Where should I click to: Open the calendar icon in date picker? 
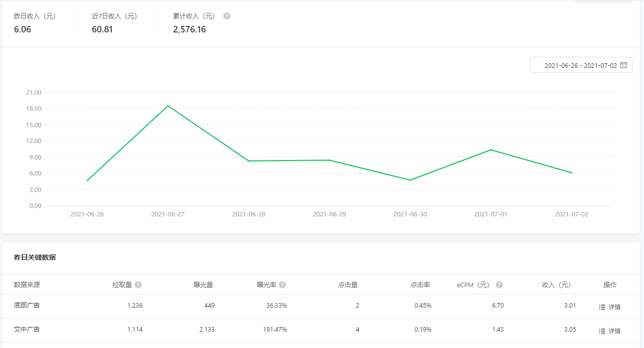pyautogui.click(x=624, y=65)
